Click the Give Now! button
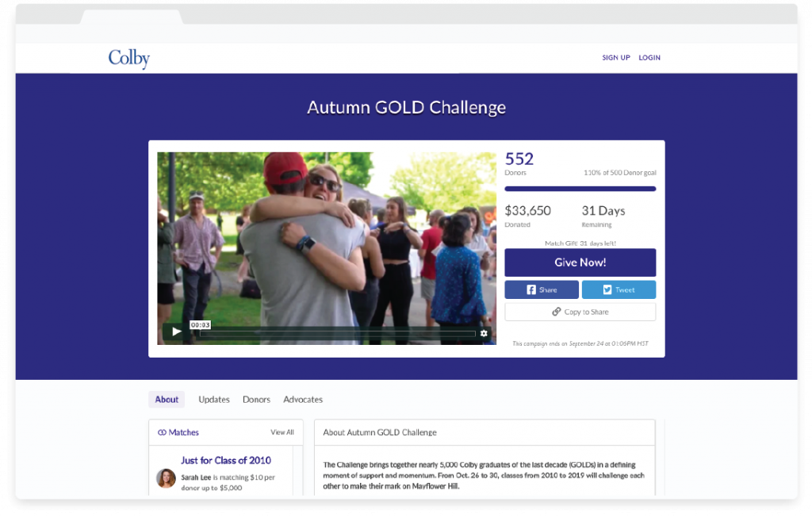 click(x=580, y=262)
